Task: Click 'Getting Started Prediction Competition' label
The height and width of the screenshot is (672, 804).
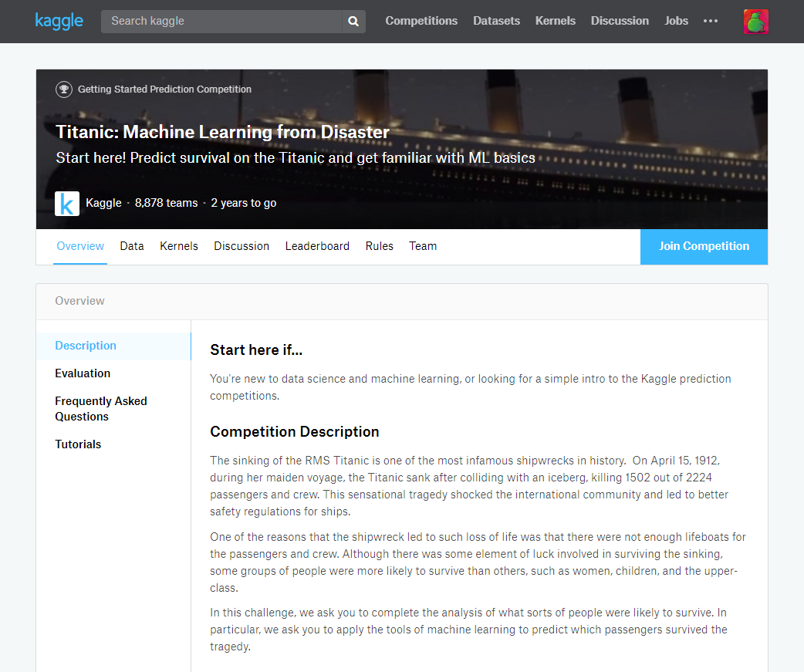Action: tap(164, 89)
